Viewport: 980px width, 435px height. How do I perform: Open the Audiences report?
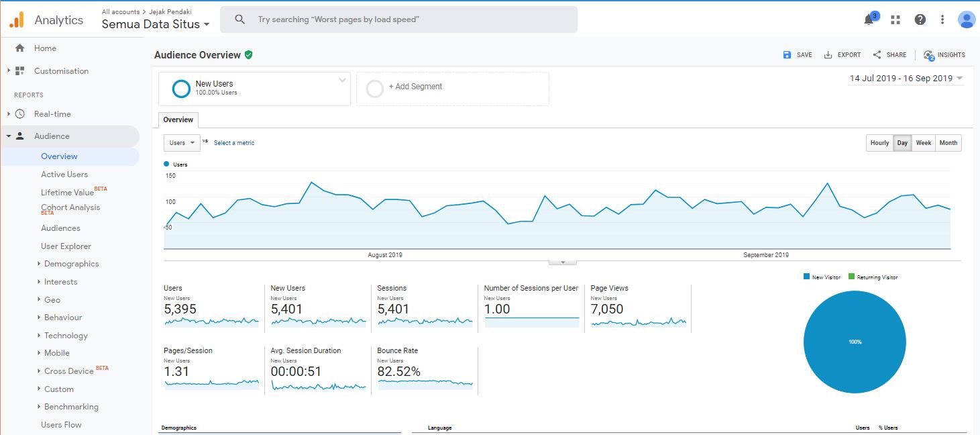click(x=60, y=228)
